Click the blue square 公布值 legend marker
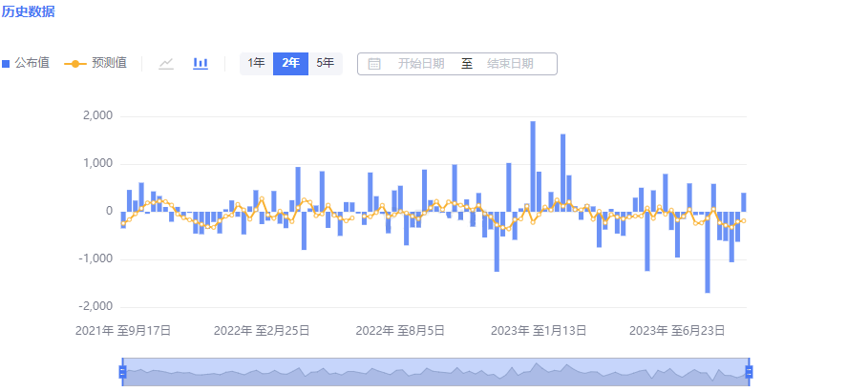Image resolution: width=868 pixels, height=392 pixels. coord(6,64)
